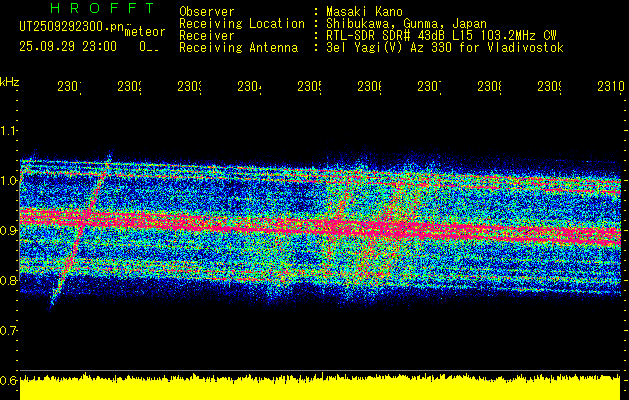Click the 0.9 kHz frequency label
Image resolution: width=629 pixels, height=400 pixels.
click(x=8, y=230)
